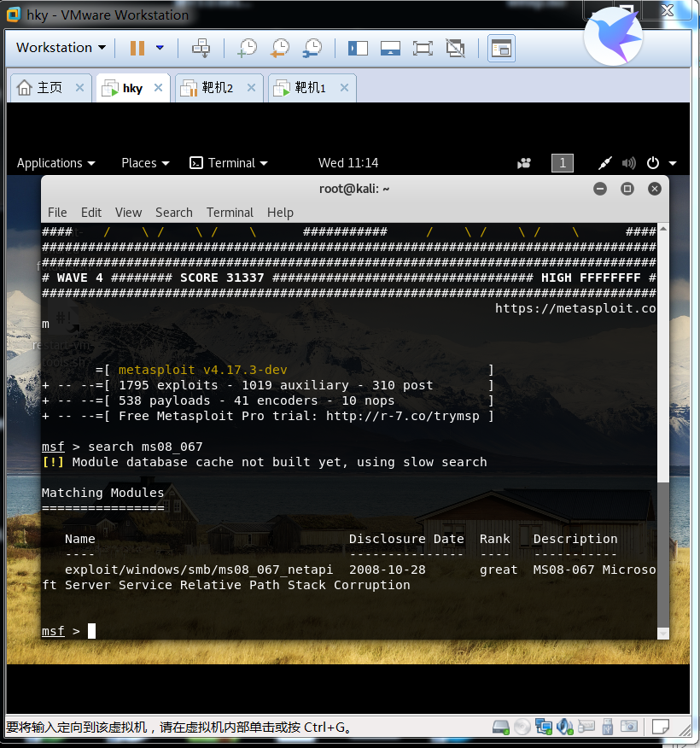Click the exploit/windows/smb/ms08_067_netapi module name
The height and width of the screenshot is (748, 700).
tap(198, 570)
